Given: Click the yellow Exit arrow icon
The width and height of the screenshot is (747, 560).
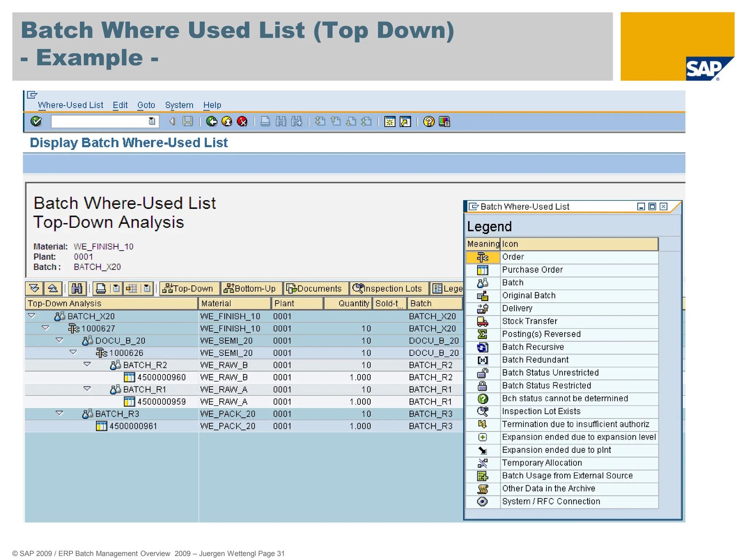Looking at the screenshot, I should [x=227, y=121].
